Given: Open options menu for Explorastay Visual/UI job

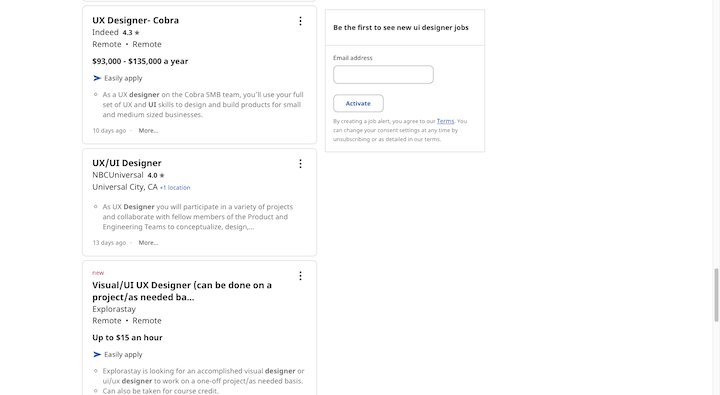Looking at the screenshot, I should tap(300, 276).
